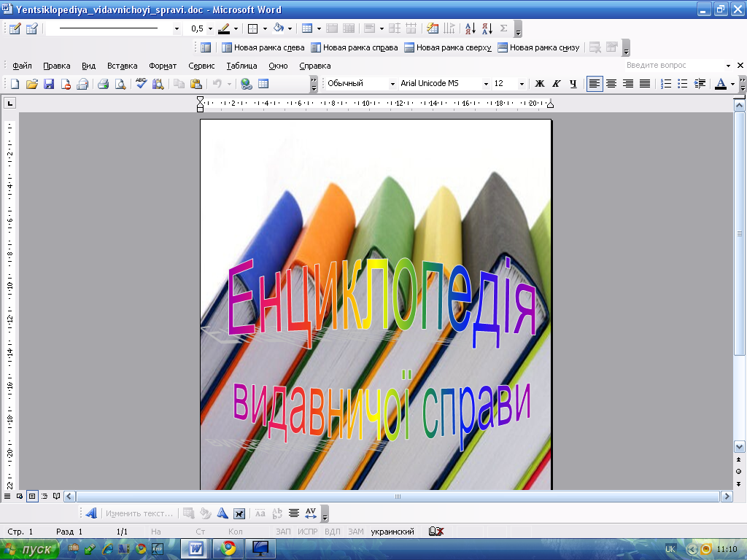Click the font color A swatch

point(721,84)
